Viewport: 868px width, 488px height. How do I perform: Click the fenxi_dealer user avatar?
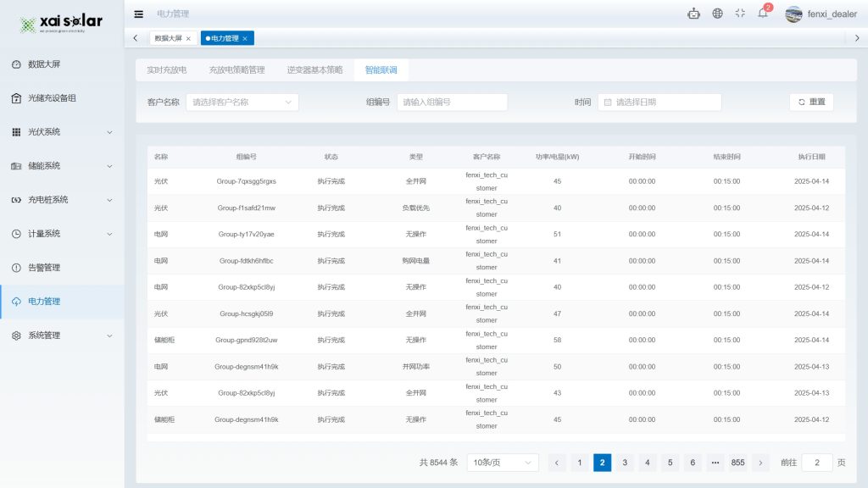coord(793,14)
